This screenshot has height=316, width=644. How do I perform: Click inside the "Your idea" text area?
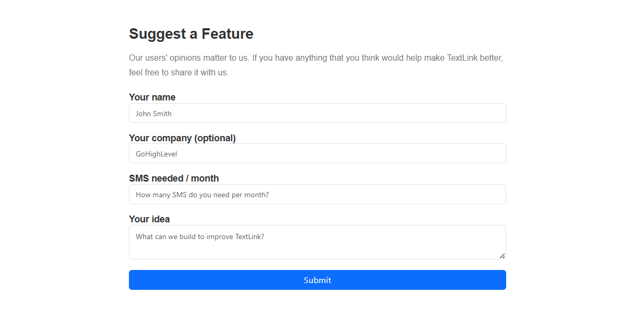pos(317,246)
